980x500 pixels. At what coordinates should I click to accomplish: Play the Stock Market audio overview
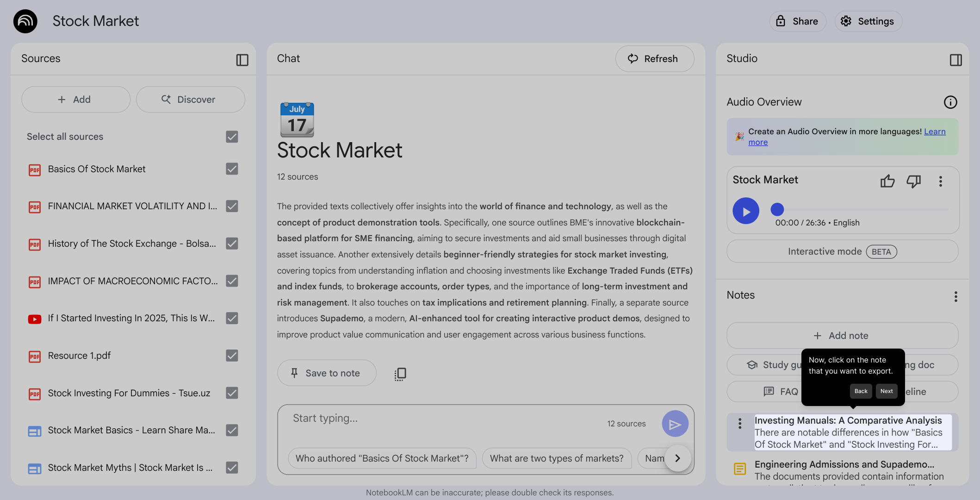(x=745, y=211)
